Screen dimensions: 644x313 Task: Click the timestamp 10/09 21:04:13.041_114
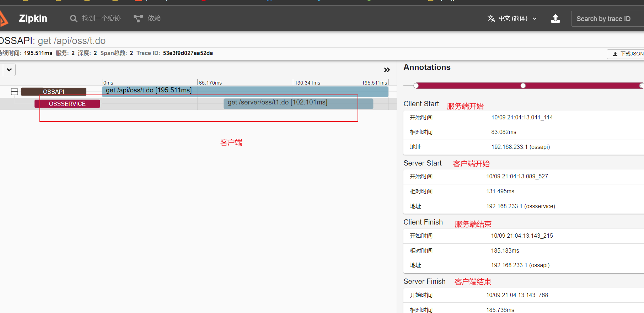pos(522,117)
